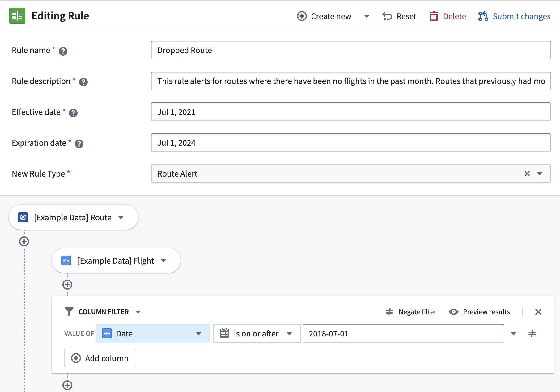The height and width of the screenshot is (392, 560).
Task: Click the Expiration date field
Action: (351, 143)
